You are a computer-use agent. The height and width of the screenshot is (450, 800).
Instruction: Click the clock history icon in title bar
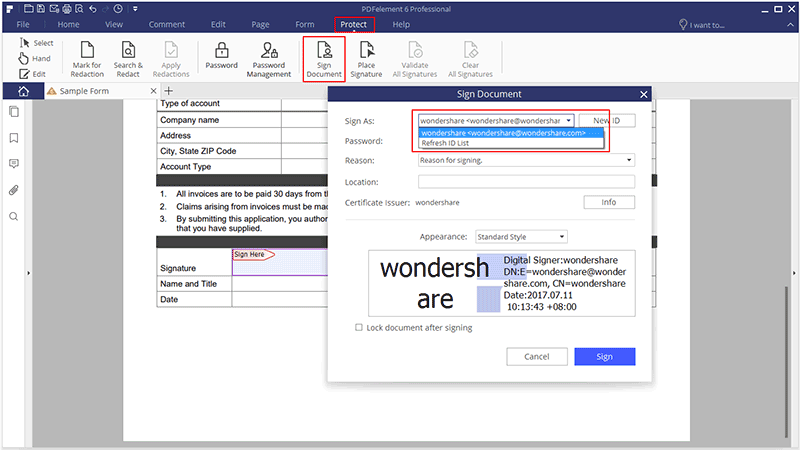tap(118, 9)
